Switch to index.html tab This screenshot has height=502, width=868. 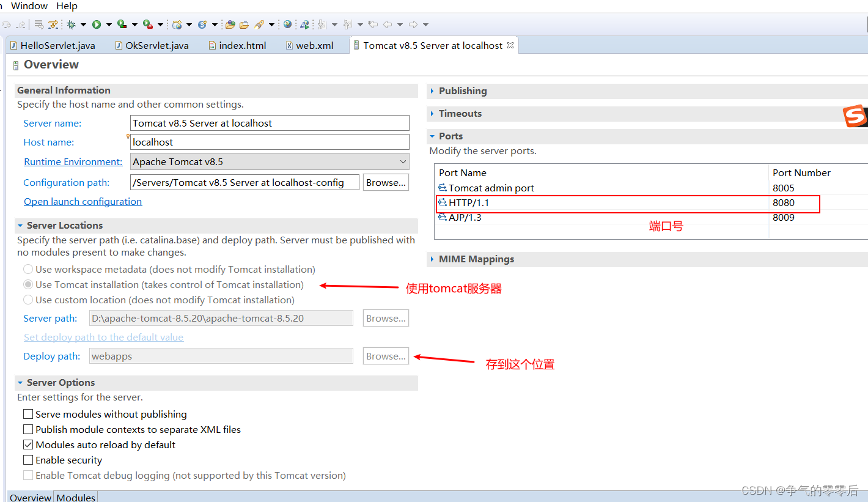click(x=238, y=45)
